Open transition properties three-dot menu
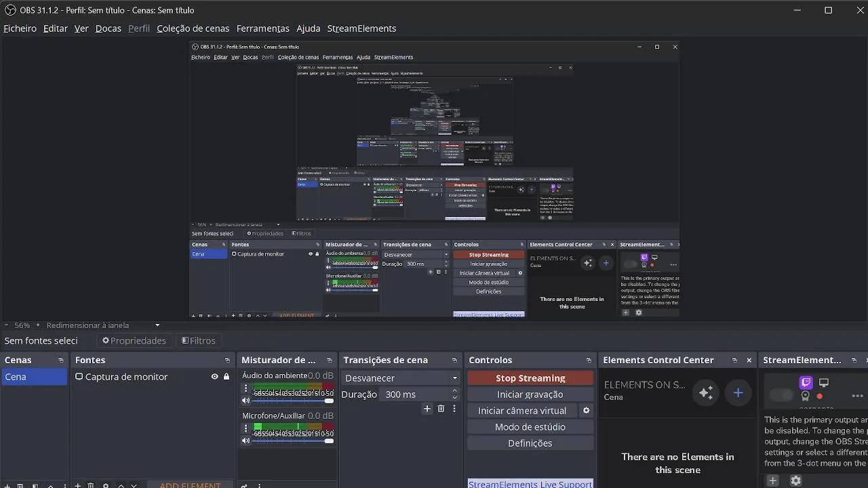The image size is (868, 488). coord(454,409)
